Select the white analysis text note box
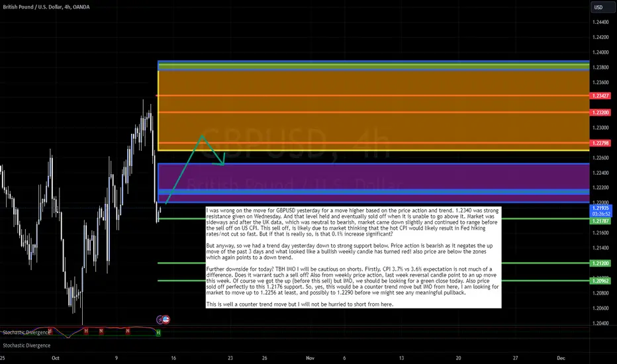 click(354, 257)
